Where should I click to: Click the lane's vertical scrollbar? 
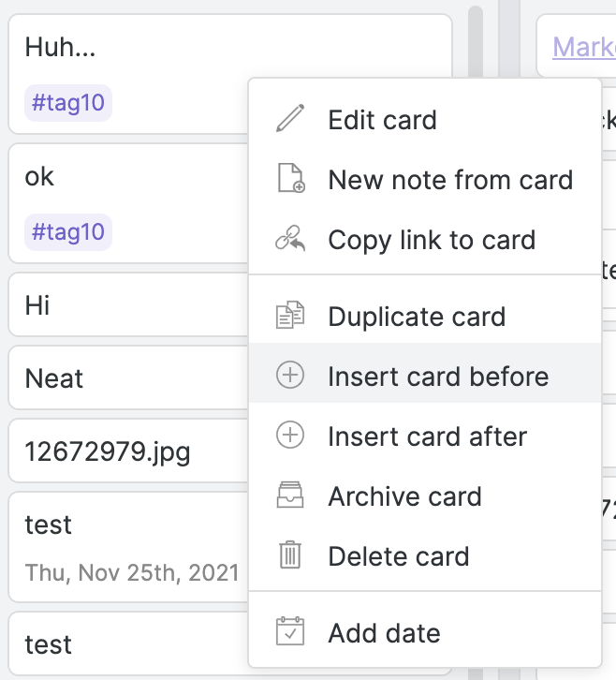[x=476, y=42]
